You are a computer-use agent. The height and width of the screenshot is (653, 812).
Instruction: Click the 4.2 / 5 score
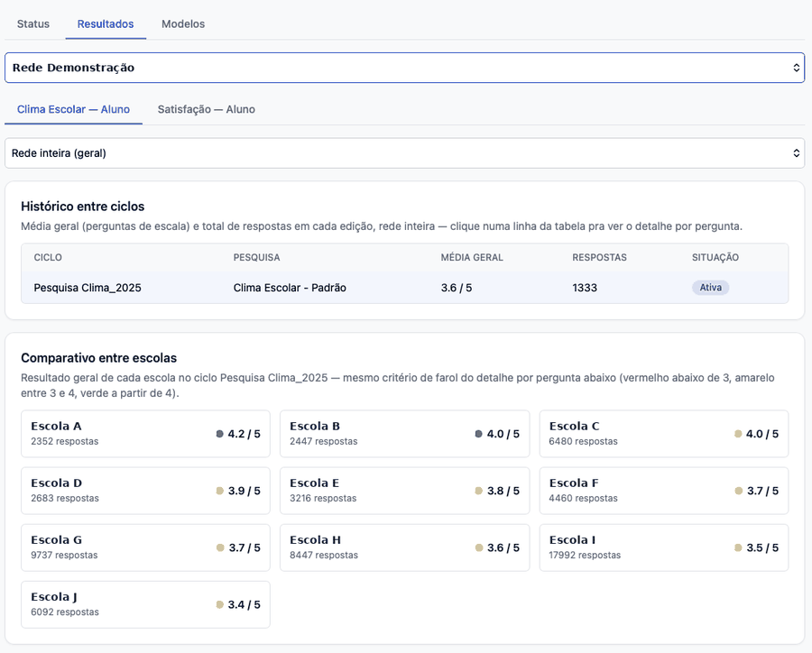pos(244,434)
